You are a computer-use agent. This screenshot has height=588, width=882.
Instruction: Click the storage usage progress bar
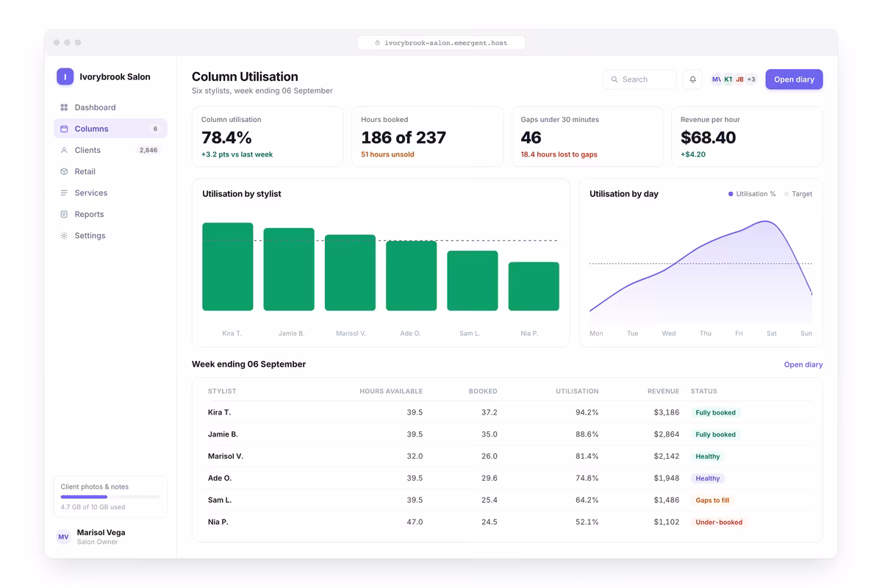point(110,497)
